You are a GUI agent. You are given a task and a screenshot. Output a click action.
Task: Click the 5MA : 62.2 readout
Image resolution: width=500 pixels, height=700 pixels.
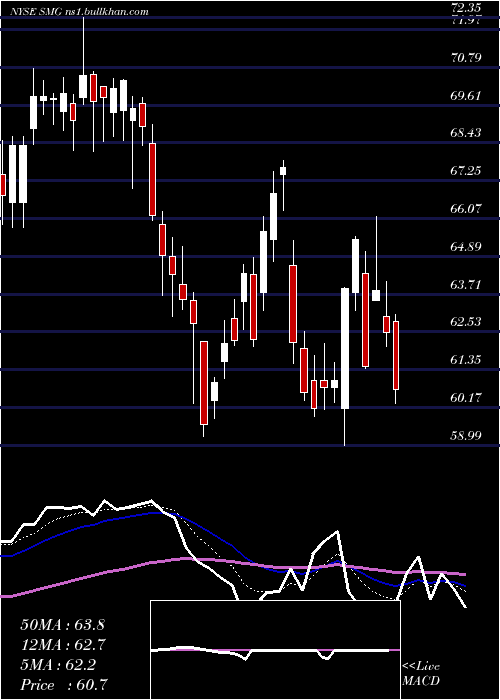pyautogui.click(x=58, y=665)
